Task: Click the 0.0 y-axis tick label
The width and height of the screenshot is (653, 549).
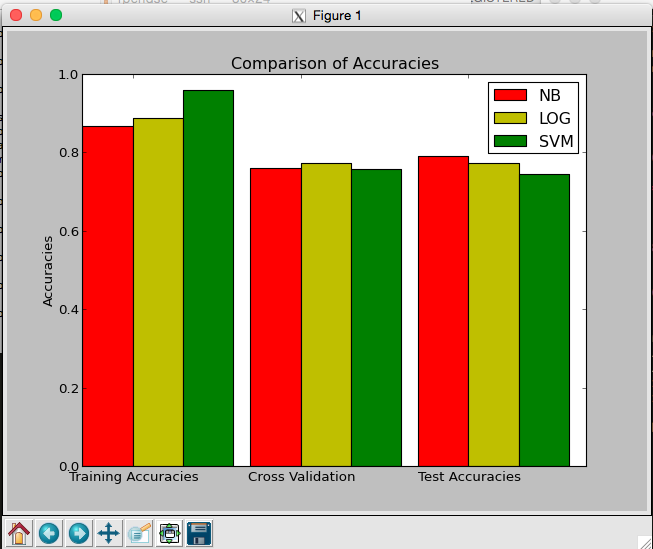Action: 68,466
